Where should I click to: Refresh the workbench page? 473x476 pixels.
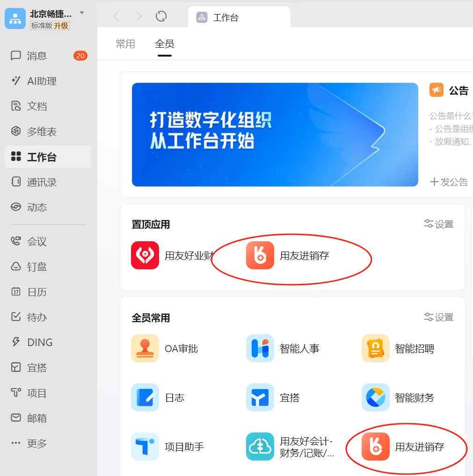tap(161, 16)
